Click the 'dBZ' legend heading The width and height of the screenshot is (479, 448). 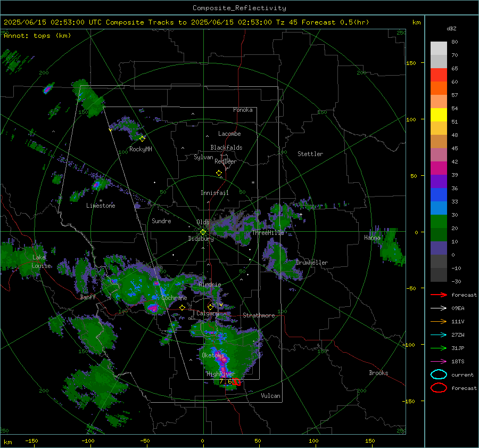click(451, 29)
